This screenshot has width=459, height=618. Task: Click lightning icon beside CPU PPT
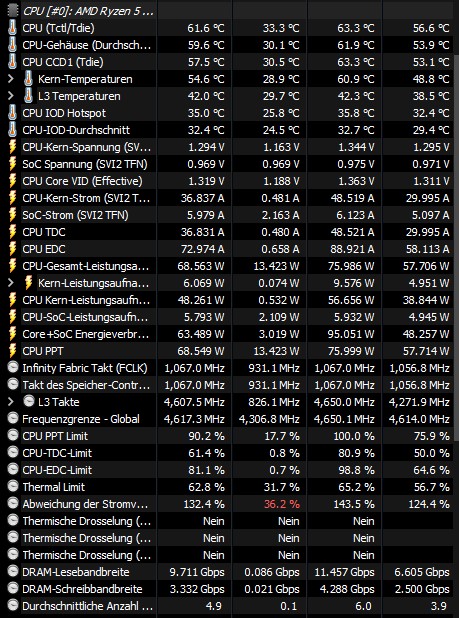pos(13,351)
